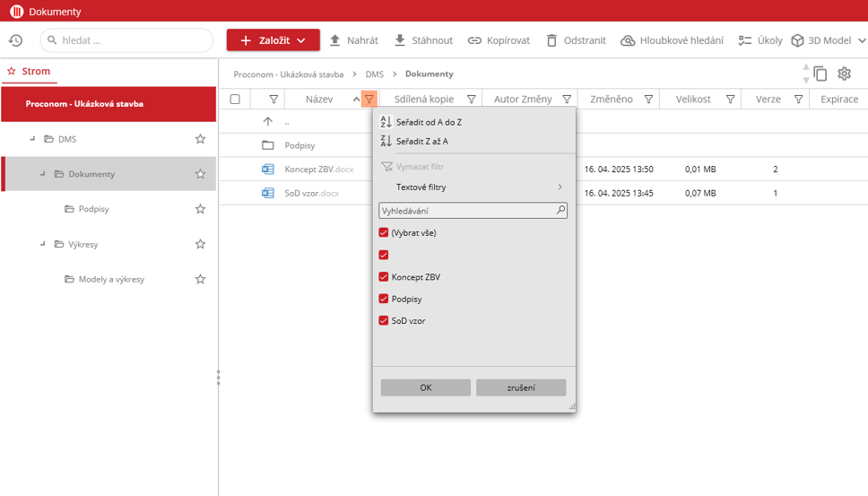Uncheck the Koncept ZBV filter checkbox
Viewport: 868px width, 496px height.
click(x=384, y=277)
